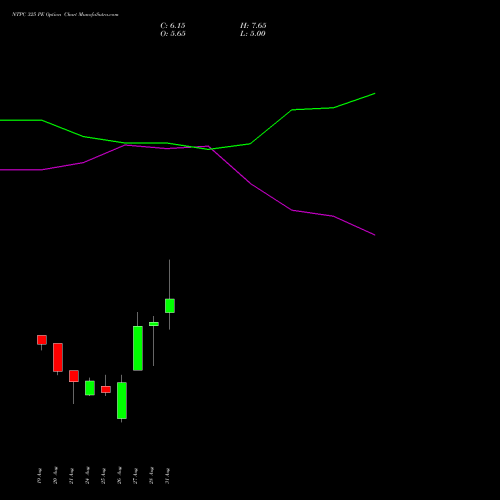Viewport: 500px width, 500px height.
Task: Select the thin green candlestick for 28 Aug
Action: coord(154,324)
